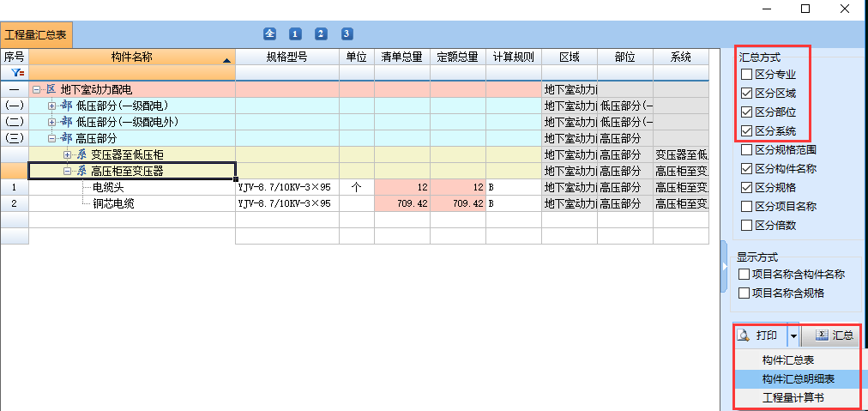This screenshot has width=868, height=411.
Task: Click 电缆头 spec YJV-8.7/10KV-3×95 cell
Action: pyautogui.click(x=287, y=187)
